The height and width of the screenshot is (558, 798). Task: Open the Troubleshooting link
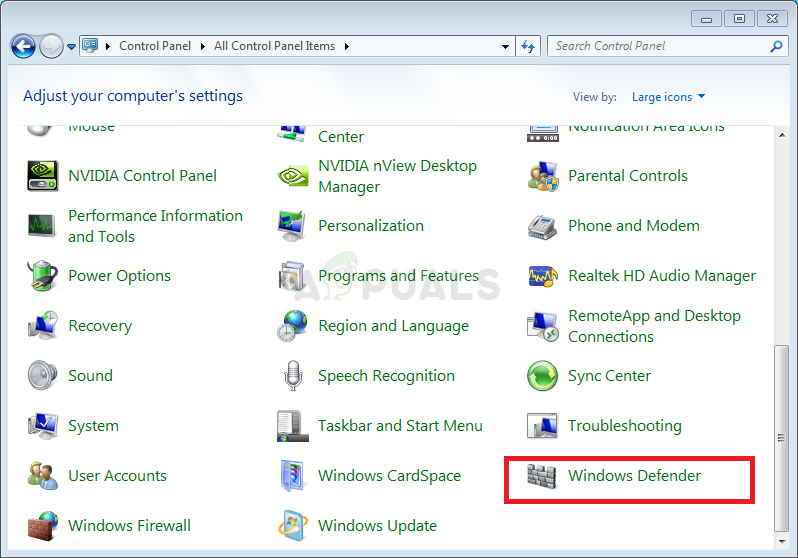coord(624,426)
